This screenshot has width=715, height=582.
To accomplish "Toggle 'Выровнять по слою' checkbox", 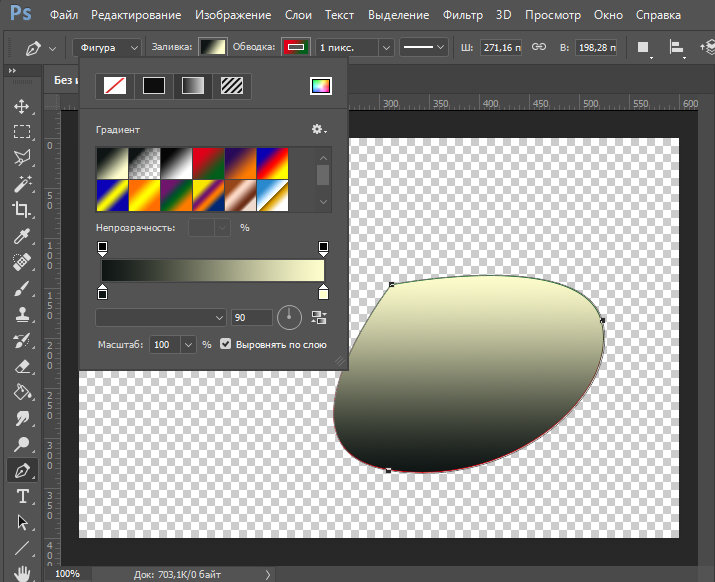I will (x=225, y=344).
